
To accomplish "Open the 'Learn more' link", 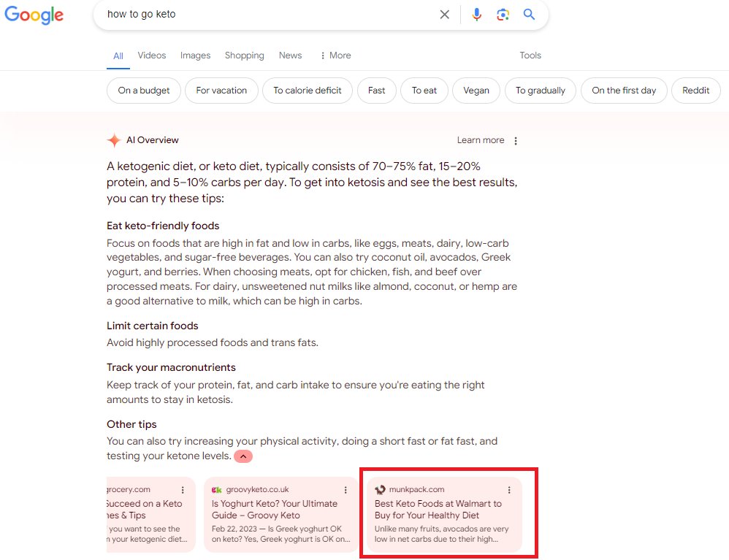I will pos(480,140).
